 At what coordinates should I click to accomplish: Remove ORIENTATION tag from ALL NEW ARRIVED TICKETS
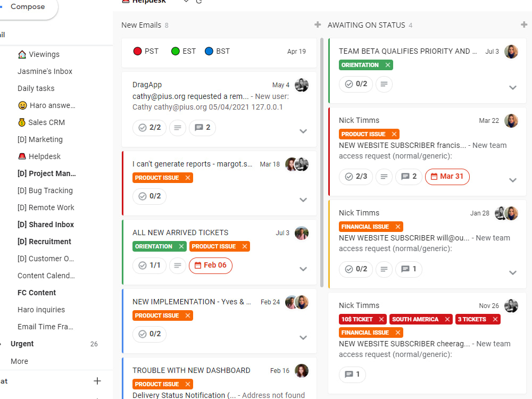pyautogui.click(x=181, y=246)
